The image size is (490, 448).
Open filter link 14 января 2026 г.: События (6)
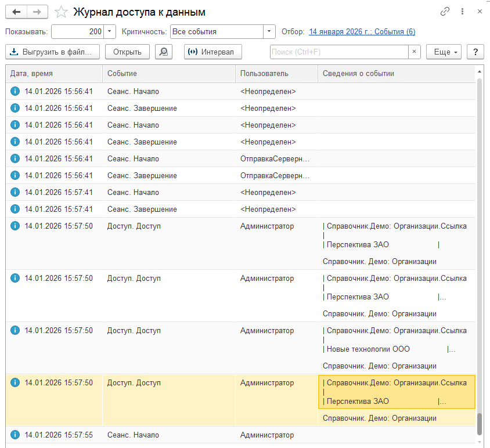(x=362, y=32)
